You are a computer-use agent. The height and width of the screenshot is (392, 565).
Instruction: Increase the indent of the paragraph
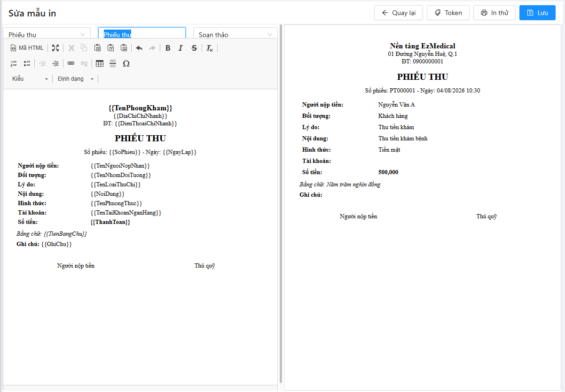point(55,63)
